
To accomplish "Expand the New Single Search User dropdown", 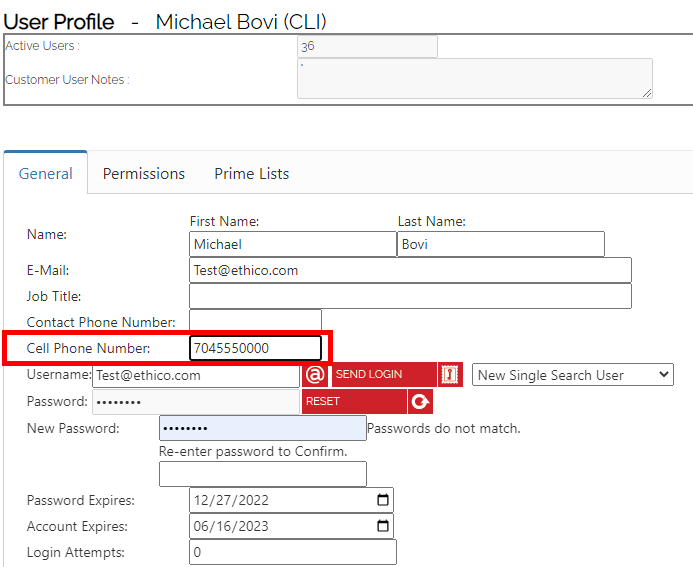I will point(573,375).
